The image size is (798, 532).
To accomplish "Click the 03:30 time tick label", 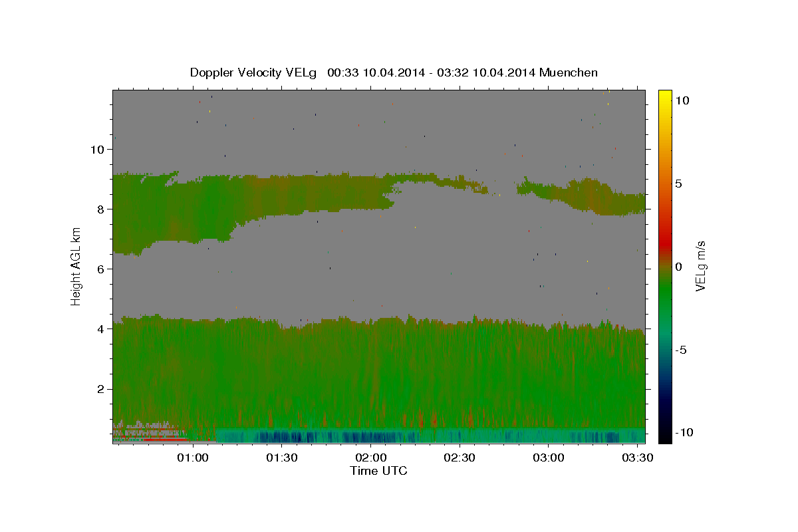I will click(637, 458).
